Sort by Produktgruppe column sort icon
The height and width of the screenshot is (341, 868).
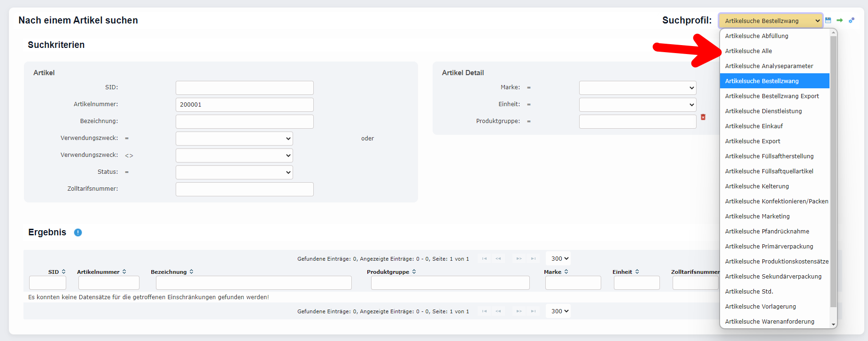414,271
